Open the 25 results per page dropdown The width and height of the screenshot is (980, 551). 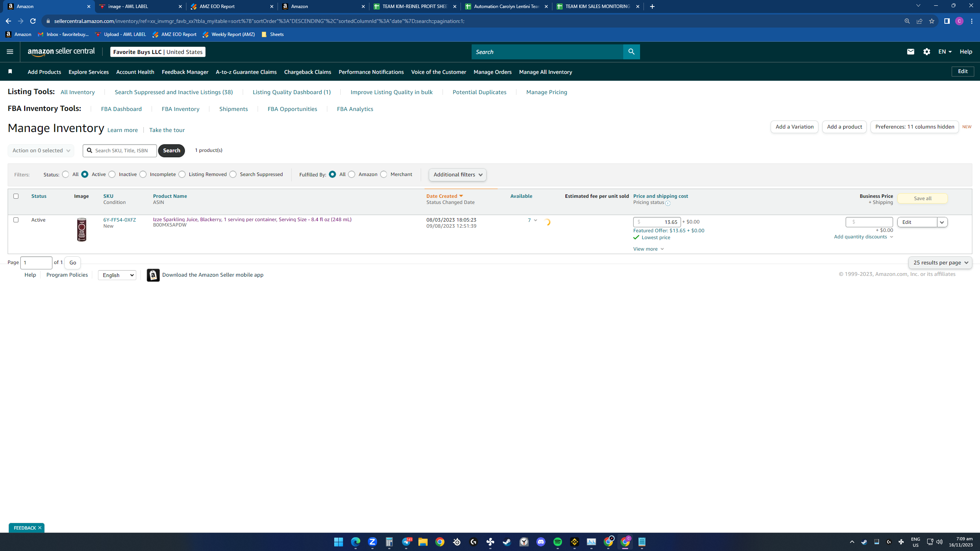(x=940, y=262)
